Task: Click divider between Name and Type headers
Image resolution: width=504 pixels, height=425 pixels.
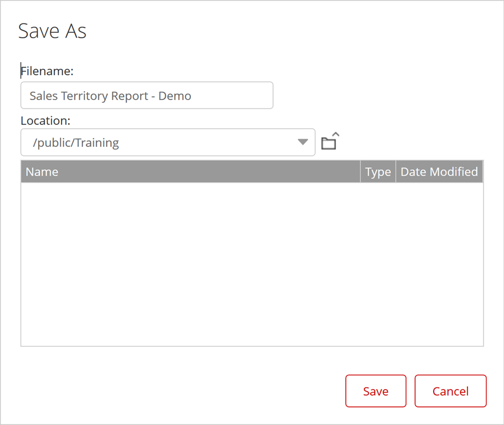Action: point(360,171)
